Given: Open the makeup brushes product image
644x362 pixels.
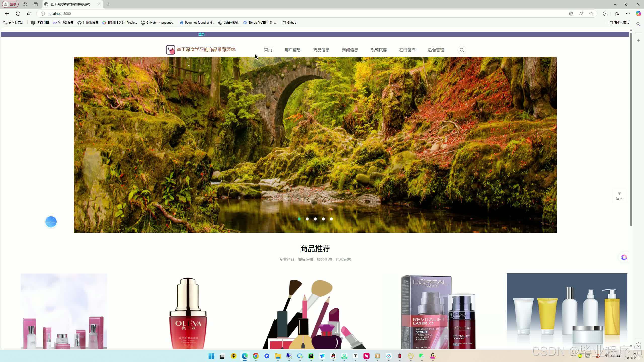Looking at the screenshot, I should [x=314, y=314].
